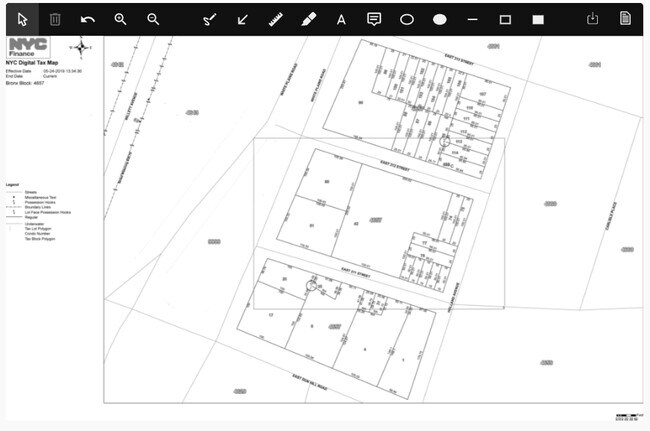Choose the straight line tool
Image resolution: width=650 pixels, height=431 pixels.
click(x=472, y=19)
